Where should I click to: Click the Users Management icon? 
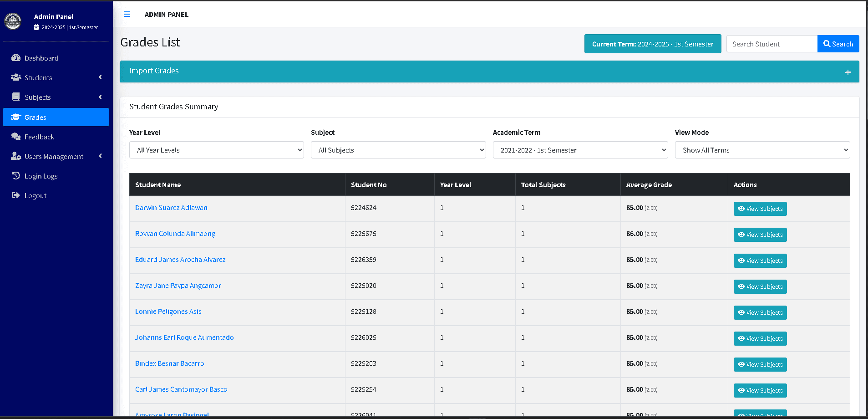coord(16,156)
